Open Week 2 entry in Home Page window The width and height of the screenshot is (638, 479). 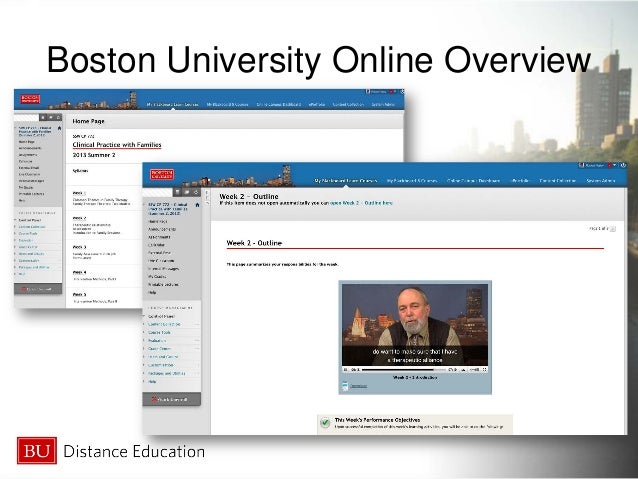coord(79,218)
